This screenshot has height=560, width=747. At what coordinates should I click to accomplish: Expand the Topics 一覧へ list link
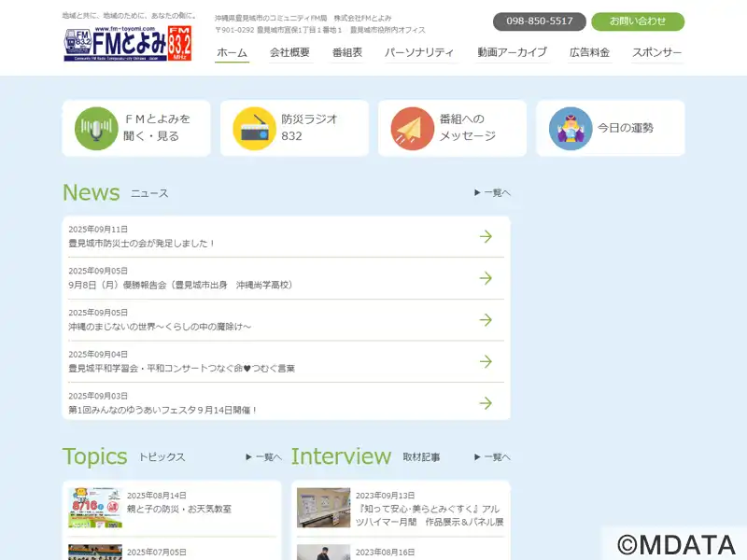tap(264, 457)
